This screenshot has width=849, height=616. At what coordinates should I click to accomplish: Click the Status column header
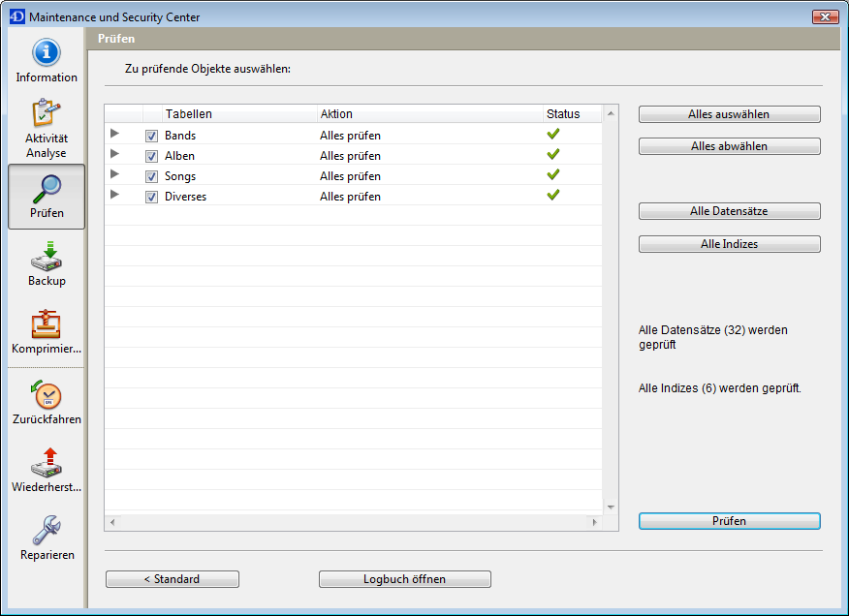click(573, 113)
